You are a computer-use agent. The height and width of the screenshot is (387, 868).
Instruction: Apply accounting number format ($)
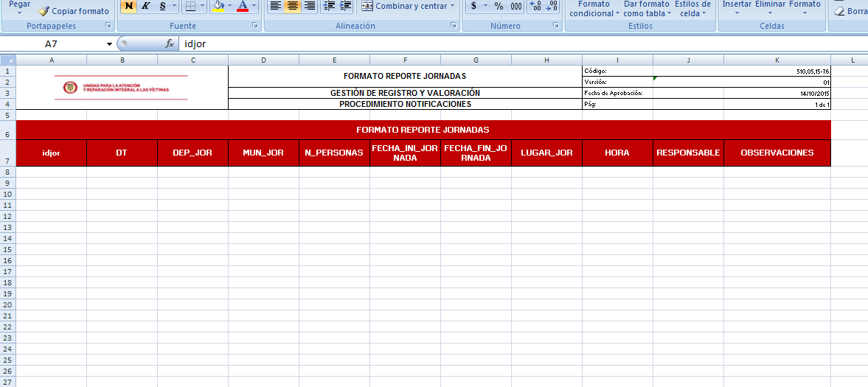tap(474, 6)
